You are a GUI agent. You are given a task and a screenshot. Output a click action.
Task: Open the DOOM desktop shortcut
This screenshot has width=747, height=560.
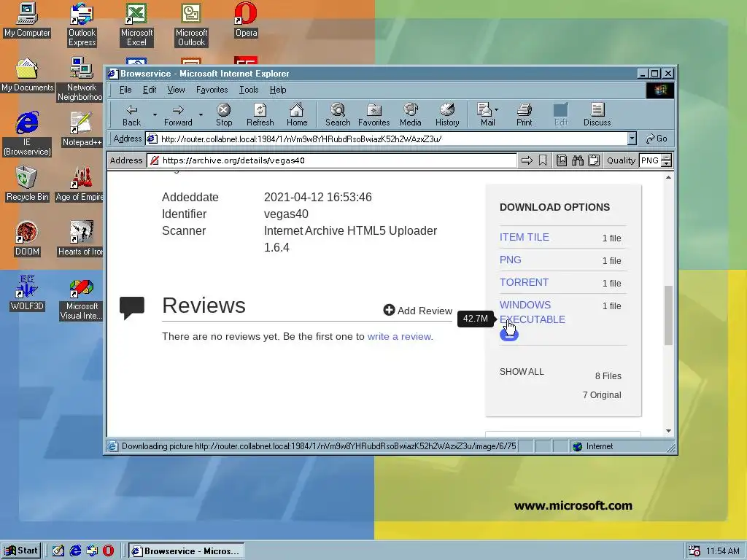click(27, 238)
